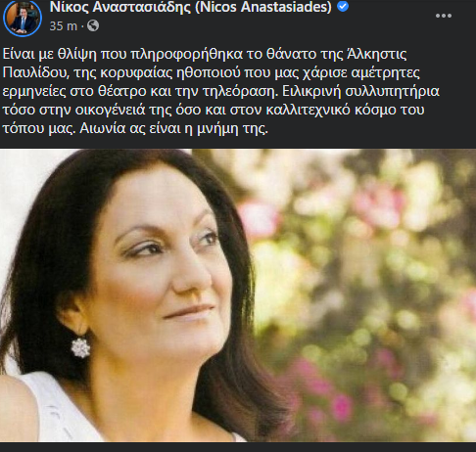Click the word Ειλικρινή in the post body
Screen dimensions: 476x452
pos(311,91)
